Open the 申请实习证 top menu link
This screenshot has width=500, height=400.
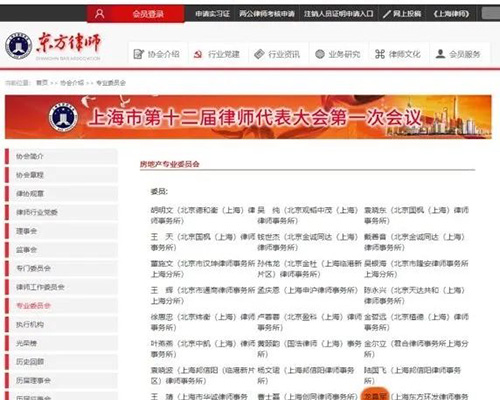[x=212, y=14]
